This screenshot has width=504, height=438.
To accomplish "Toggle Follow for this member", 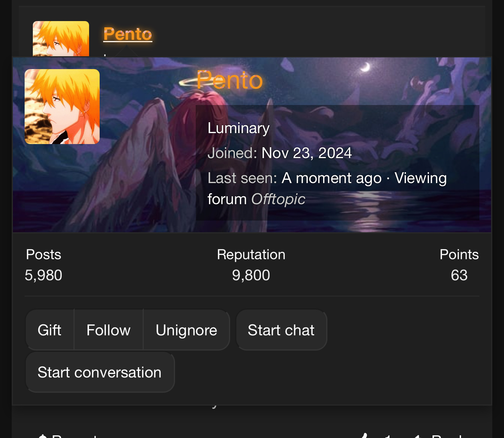I will [x=108, y=330].
